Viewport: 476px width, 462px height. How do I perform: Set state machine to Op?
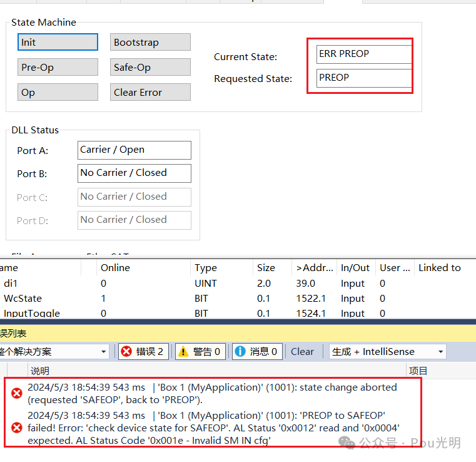click(x=58, y=92)
